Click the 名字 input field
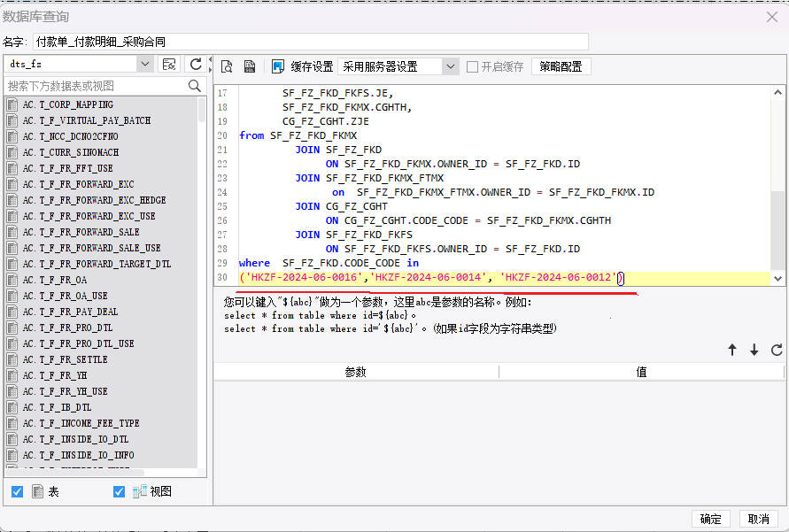The height and width of the screenshot is (532, 789). tap(311, 42)
